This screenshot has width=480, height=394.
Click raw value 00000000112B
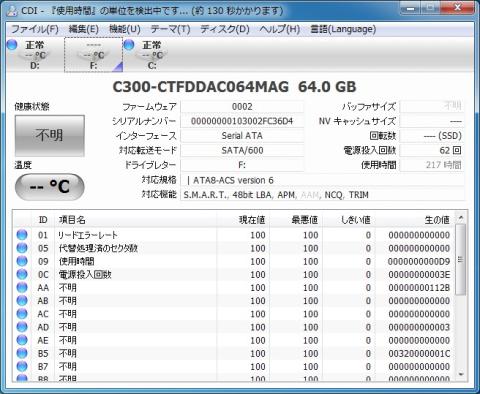(x=419, y=288)
